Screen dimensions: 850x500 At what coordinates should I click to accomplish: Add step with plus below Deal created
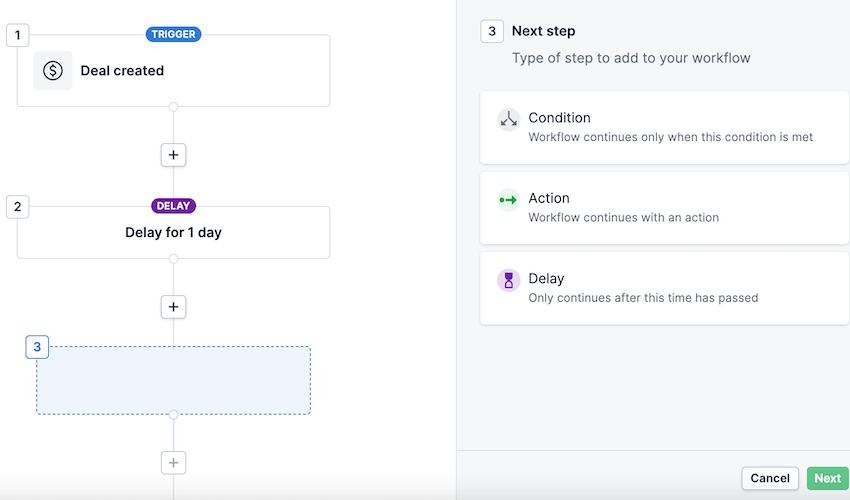click(174, 155)
